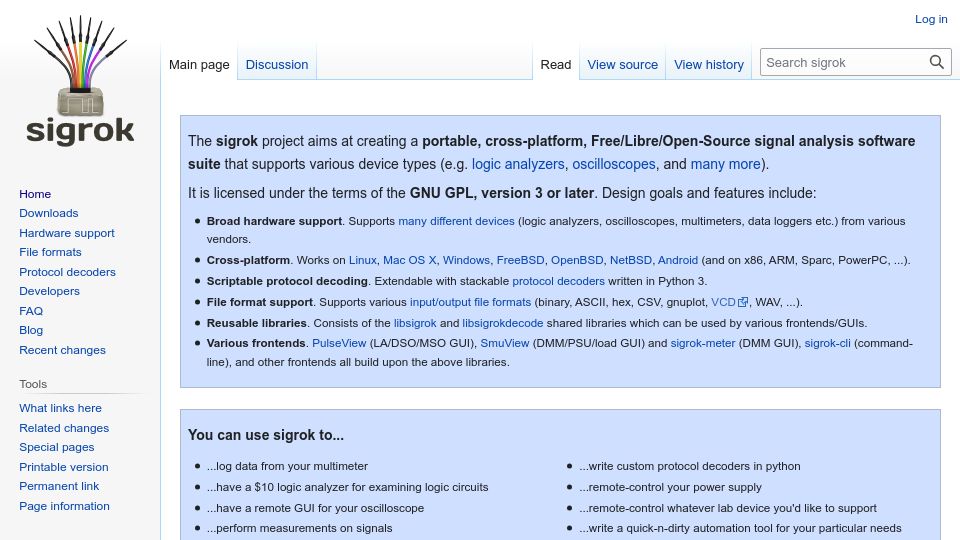Open Printable version link
The height and width of the screenshot is (540, 960).
pyautogui.click(x=64, y=467)
